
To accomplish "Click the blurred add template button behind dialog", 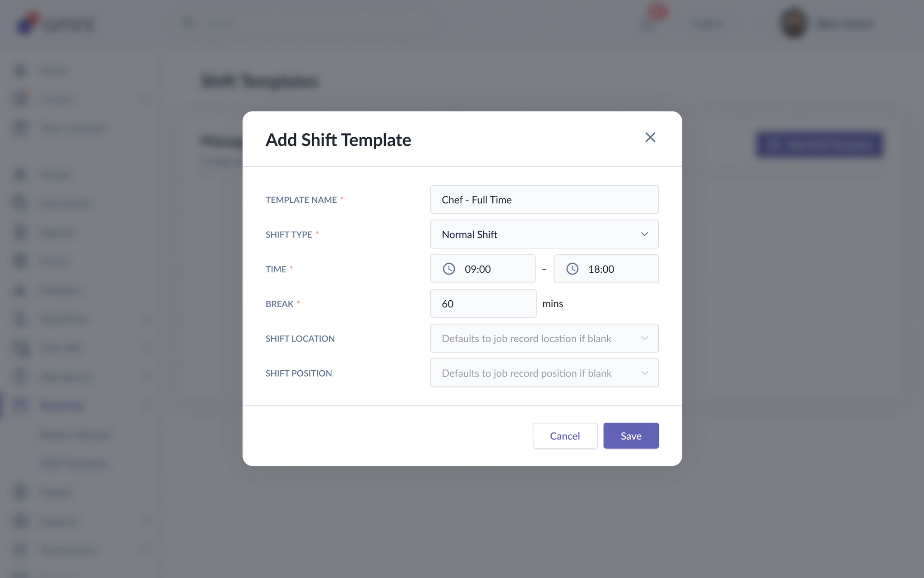I will point(819,144).
